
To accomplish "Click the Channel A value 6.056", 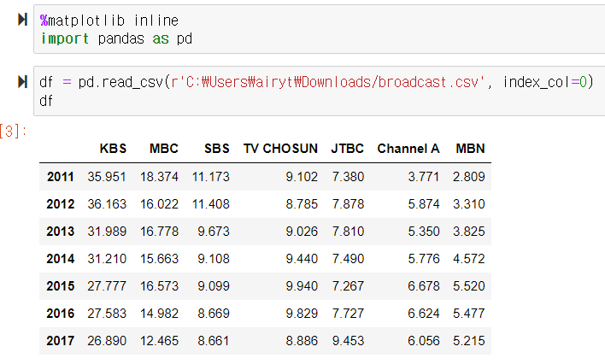I will pos(424,341).
